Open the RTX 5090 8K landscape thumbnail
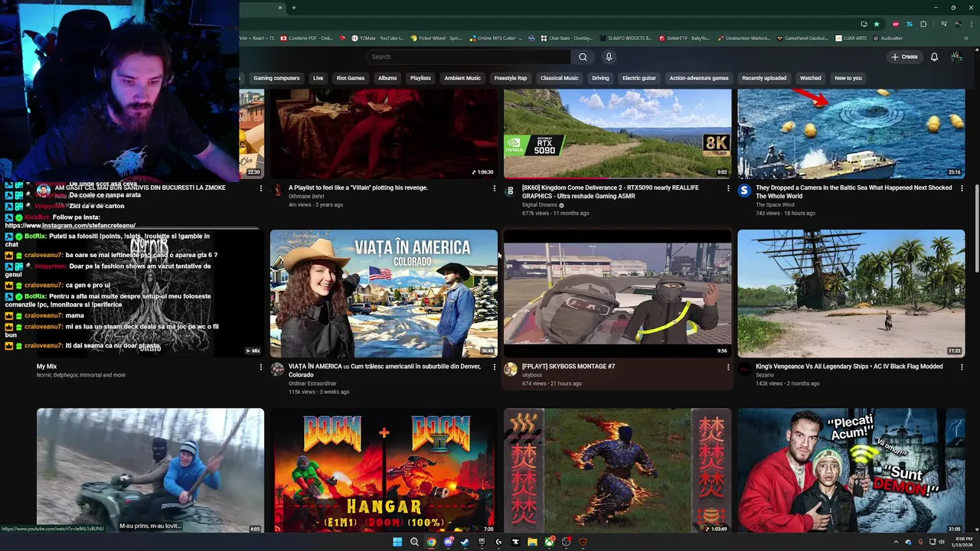This screenshot has width=980, height=551. [618, 134]
